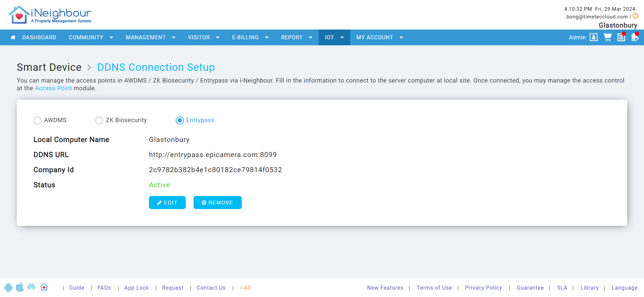Select the AWDMS radio option
The width and height of the screenshot is (644, 297).
pos(38,120)
